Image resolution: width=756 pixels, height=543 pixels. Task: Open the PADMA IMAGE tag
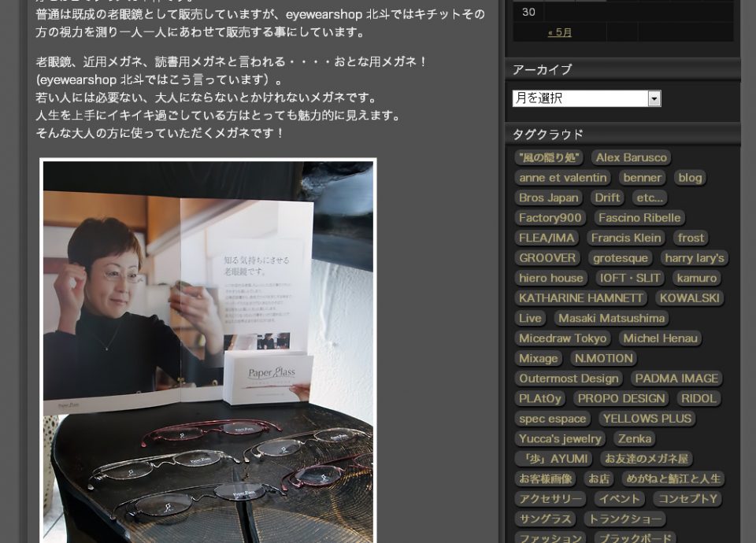676,379
